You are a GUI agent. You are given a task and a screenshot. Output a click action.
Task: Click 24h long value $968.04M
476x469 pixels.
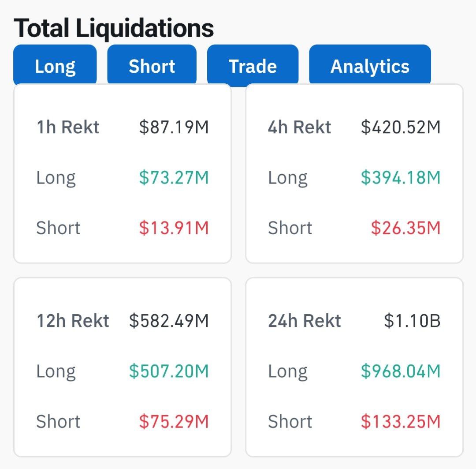click(x=401, y=371)
